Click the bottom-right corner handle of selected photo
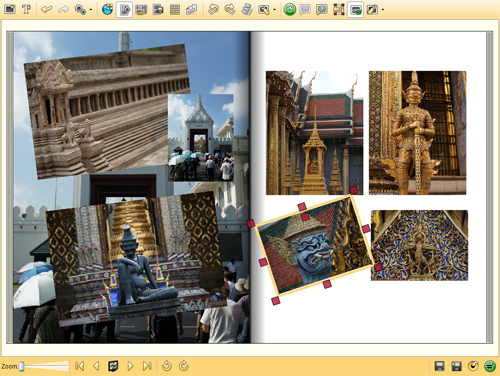This screenshot has height=376, width=500. (x=378, y=267)
